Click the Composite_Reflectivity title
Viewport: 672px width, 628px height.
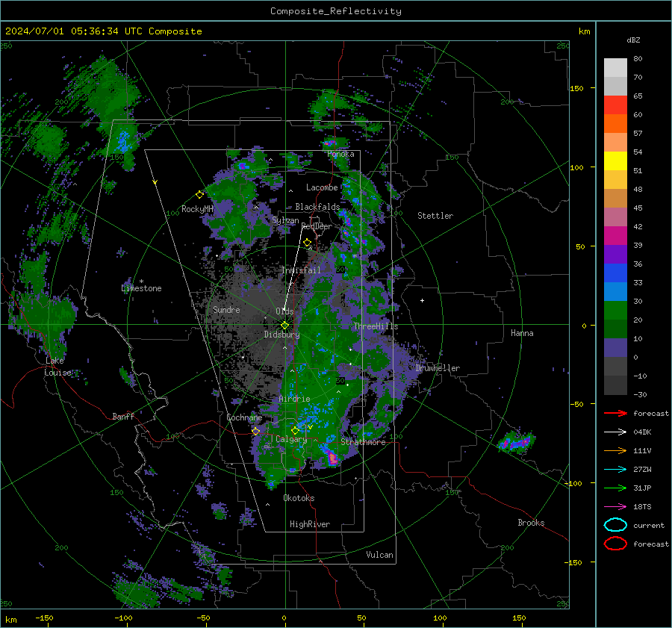(x=336, y=11)
